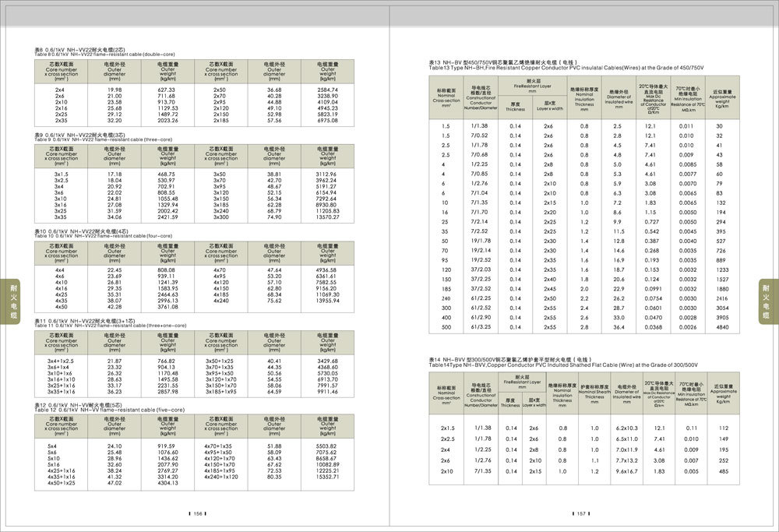
Task: Click the Table 8 double-core cable title
Action: pyautogui.click(x=104, y=52)
